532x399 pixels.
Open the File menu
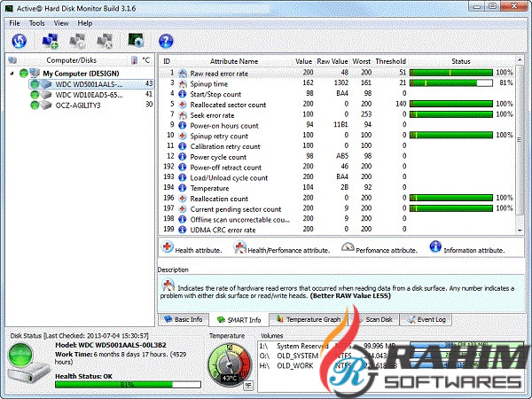(14, 23)
